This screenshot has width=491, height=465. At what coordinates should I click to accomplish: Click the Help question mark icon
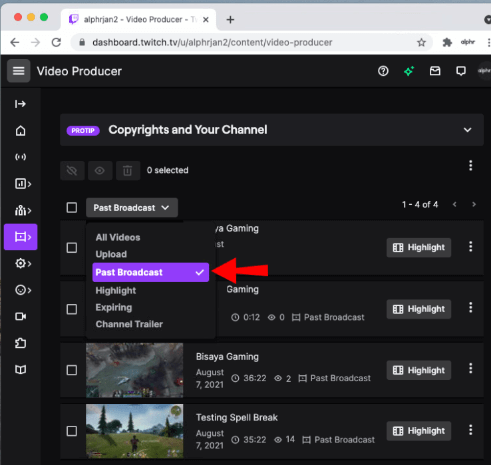click(383, 71)
